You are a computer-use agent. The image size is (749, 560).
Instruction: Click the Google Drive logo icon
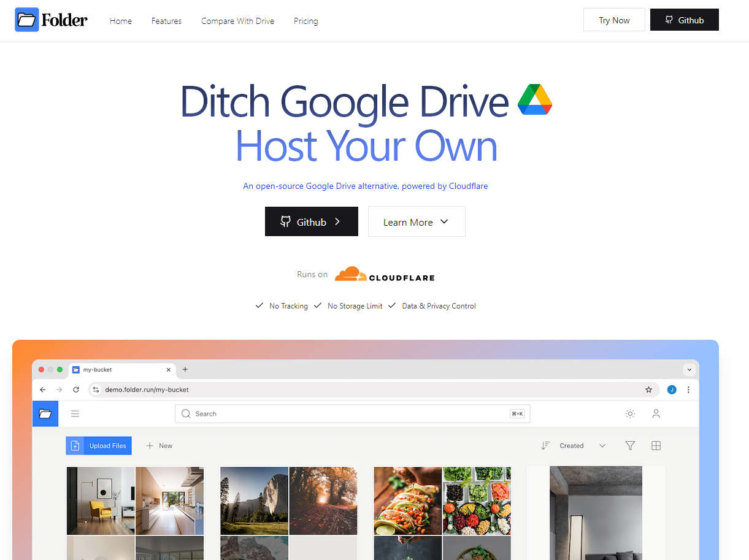coord(535,100)
